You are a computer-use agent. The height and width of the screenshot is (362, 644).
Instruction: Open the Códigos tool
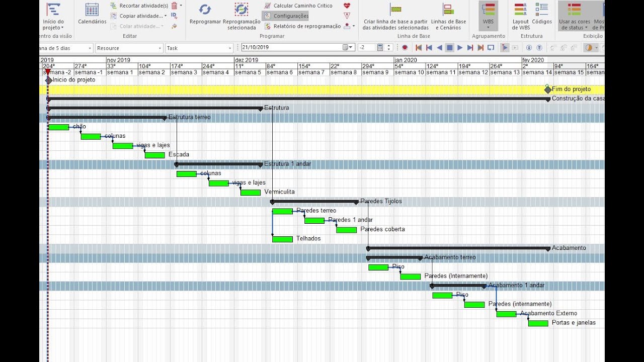542,14
